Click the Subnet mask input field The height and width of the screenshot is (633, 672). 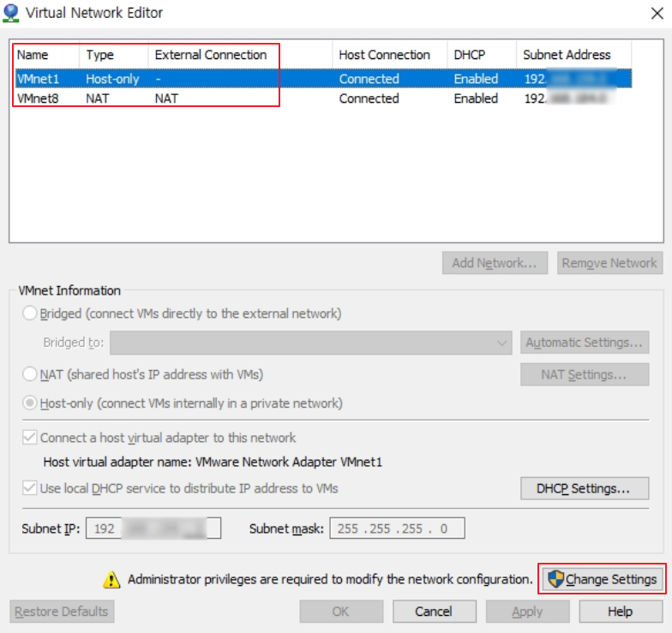(x=397, y=528)
